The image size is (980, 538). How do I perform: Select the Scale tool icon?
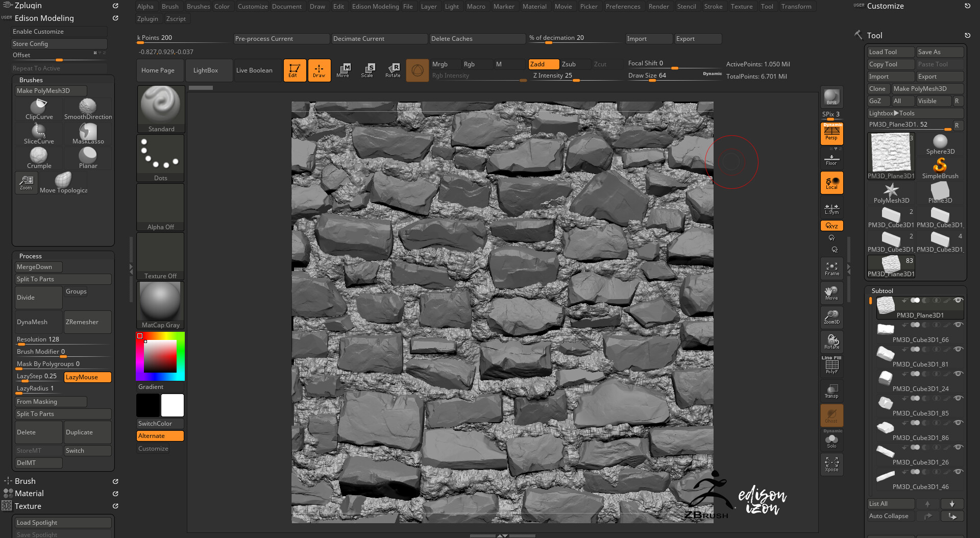[368, 70]
